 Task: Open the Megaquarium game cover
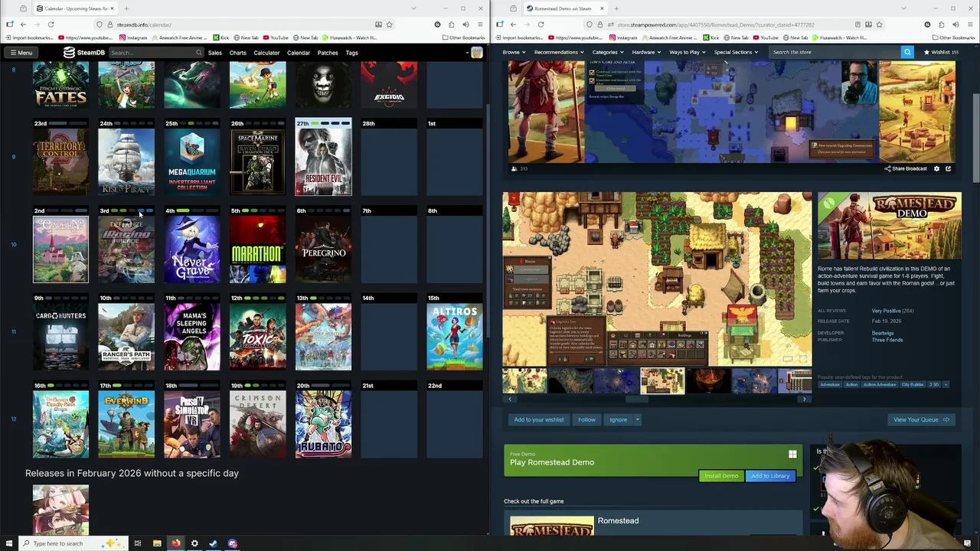(192, 162)
